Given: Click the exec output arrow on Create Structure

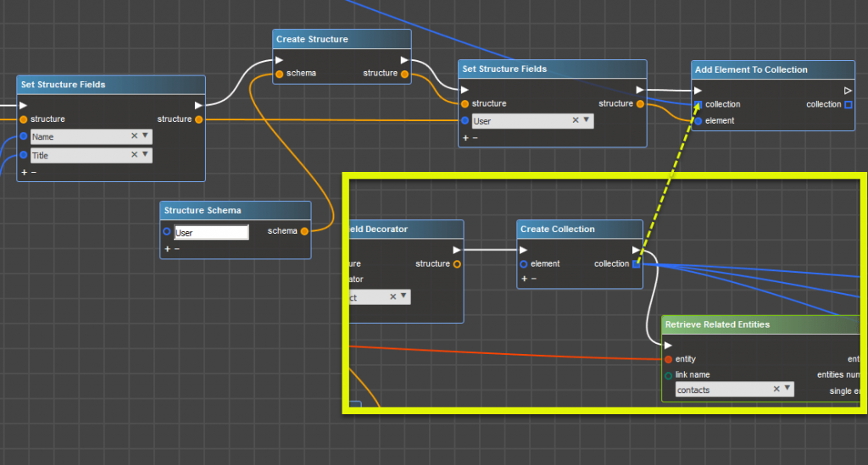Looking at the screenshot, I should pyautogui.click(x=403, y=60).
